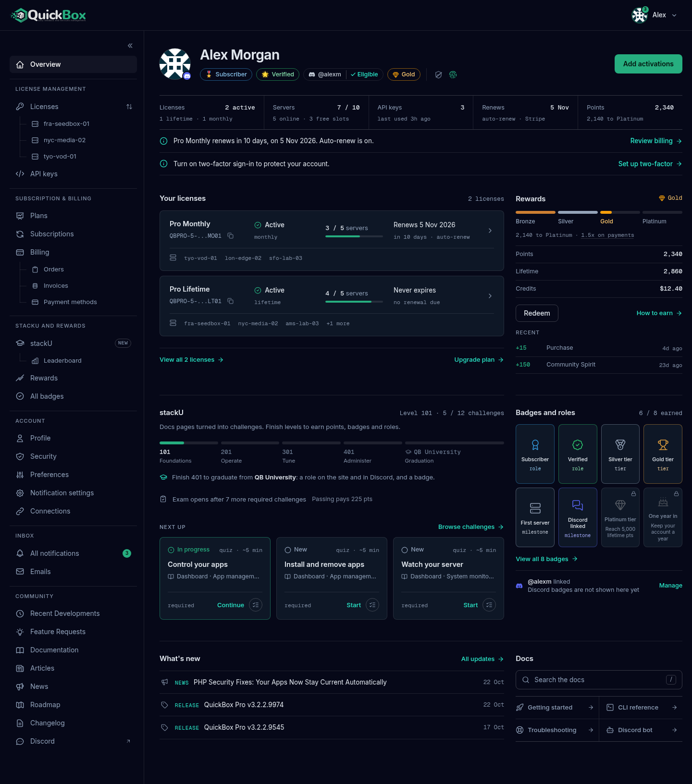Open the Upgrade plan link
The image size is (692, 784).
[x=479, y=360]
